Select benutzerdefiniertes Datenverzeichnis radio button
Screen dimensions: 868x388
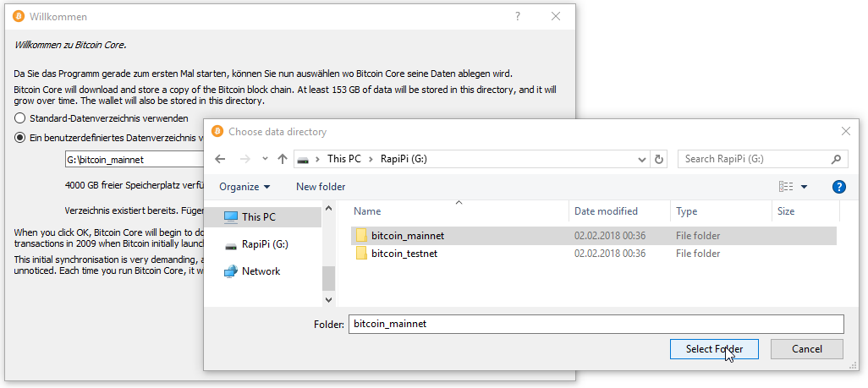(20, 137)
